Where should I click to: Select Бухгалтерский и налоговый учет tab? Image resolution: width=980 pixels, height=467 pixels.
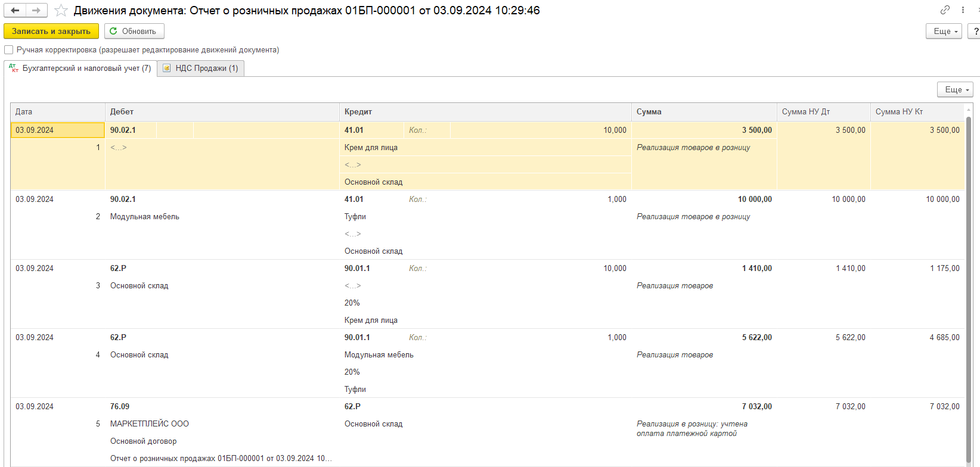tap(80, 69)
